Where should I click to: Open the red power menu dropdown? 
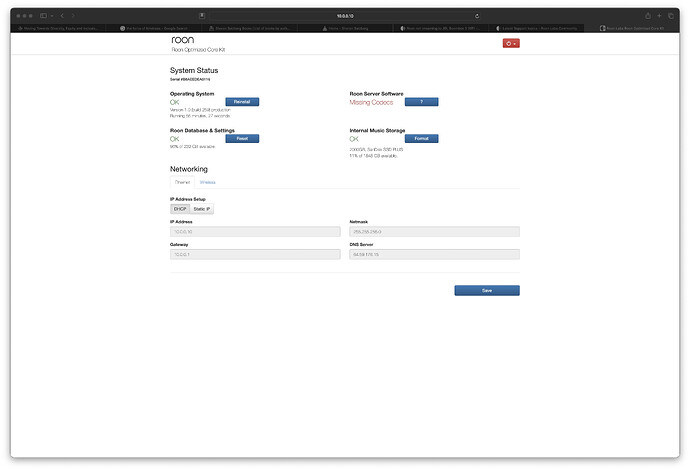point(510,44)
